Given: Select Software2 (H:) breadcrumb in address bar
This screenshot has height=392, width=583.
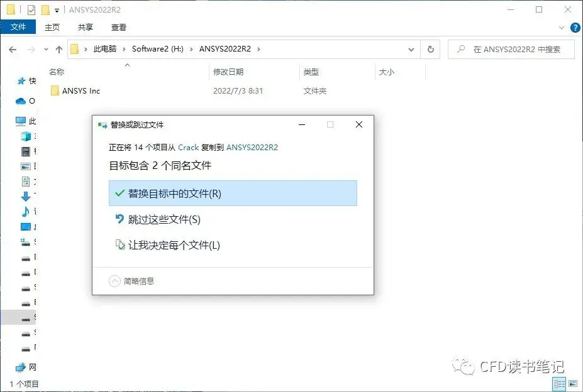Looking at the screenshot, I should coord(158,49).
